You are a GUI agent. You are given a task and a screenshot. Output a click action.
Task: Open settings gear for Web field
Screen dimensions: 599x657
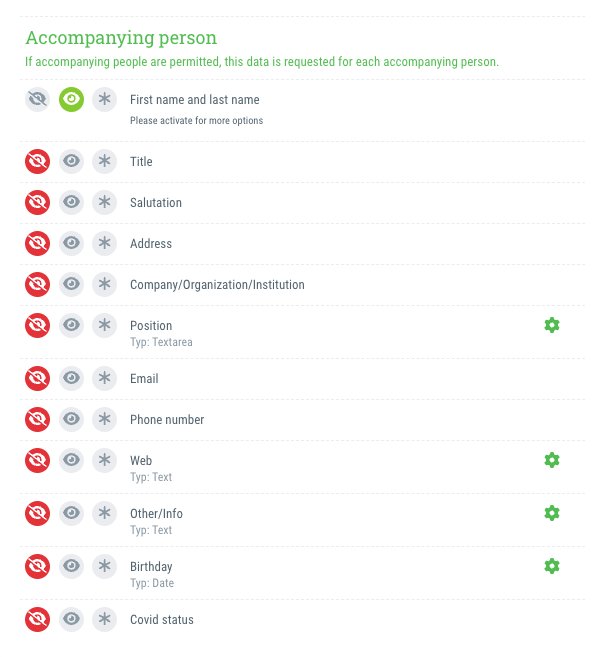(551, 460)
